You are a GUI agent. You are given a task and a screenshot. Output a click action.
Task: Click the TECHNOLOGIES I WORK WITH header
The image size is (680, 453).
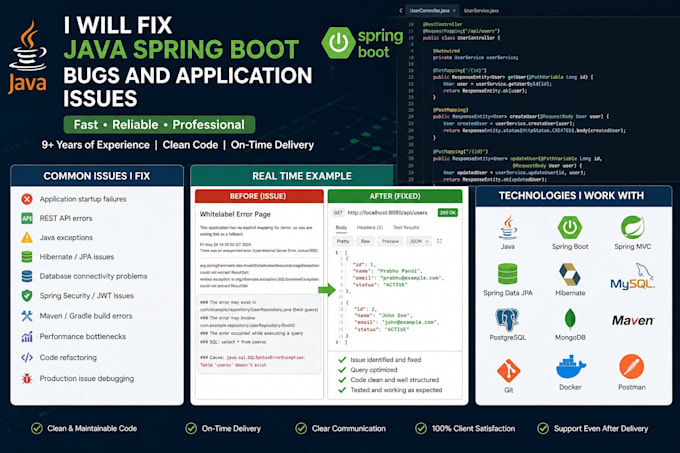(x=572, y=196)
